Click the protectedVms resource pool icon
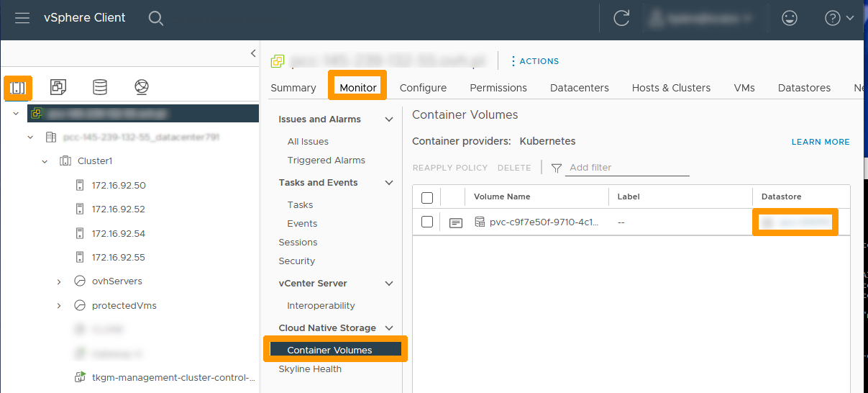This screenshot has width=868, height=393. pyautogui.click(x=80, y=306)
